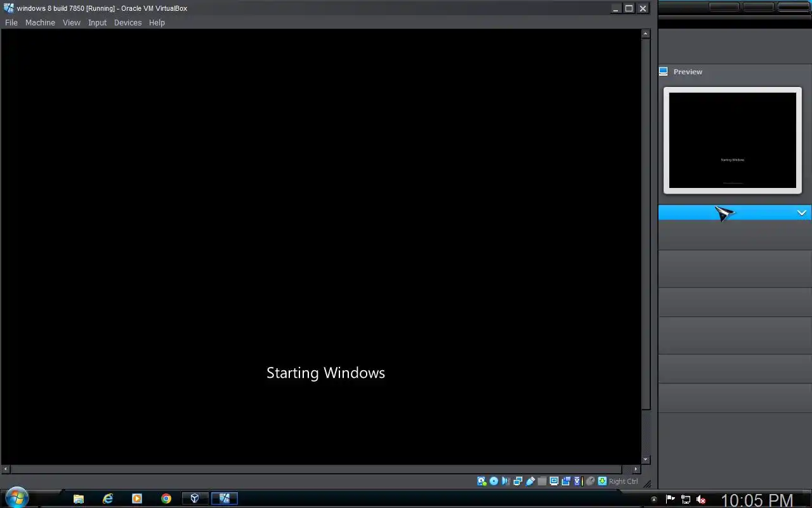Image resolution: width=812 pixels, height=508 pixels.
Task: Click horizontal scrollbar left arrow
Action: pyautogui.click(x=6, y=469)
